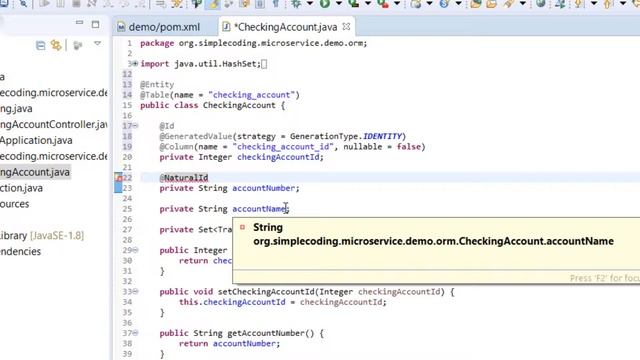Open the Next Annotation dropdown arrow
The width and height of the screenshot is (640, 360).
coord(594,4)
